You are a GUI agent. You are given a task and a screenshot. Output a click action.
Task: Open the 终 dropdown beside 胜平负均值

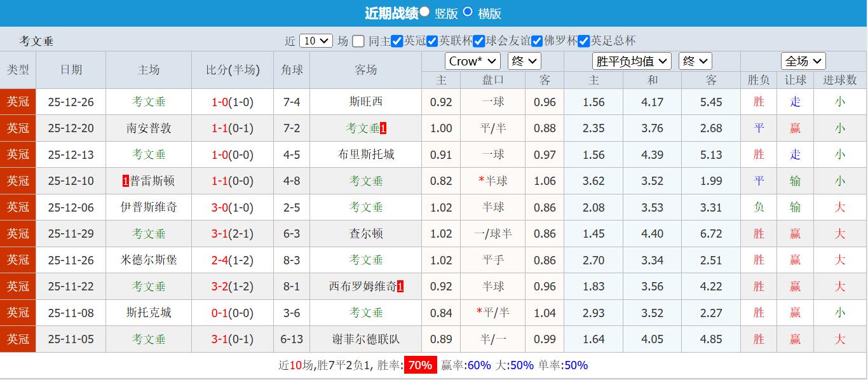tap(695, 61)
